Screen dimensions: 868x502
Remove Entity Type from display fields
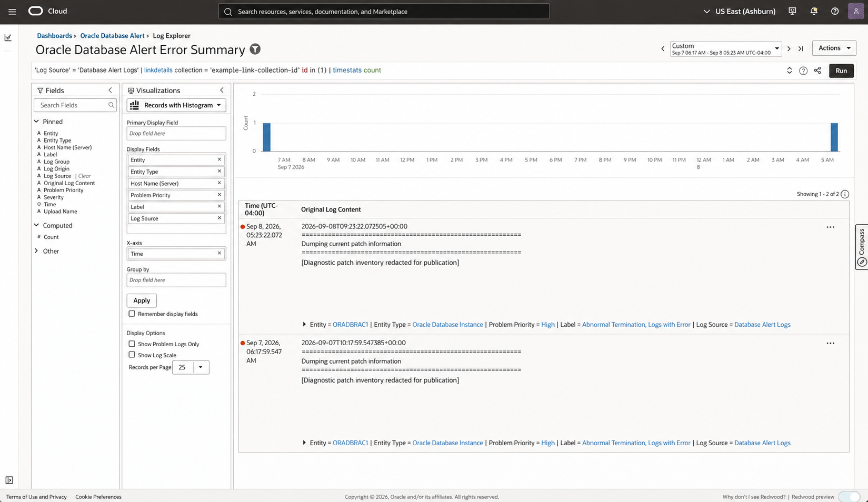point(220,171)
